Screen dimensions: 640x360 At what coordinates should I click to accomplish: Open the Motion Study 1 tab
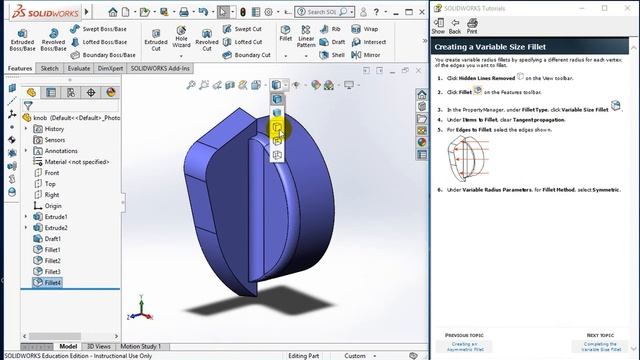(141, 347)
